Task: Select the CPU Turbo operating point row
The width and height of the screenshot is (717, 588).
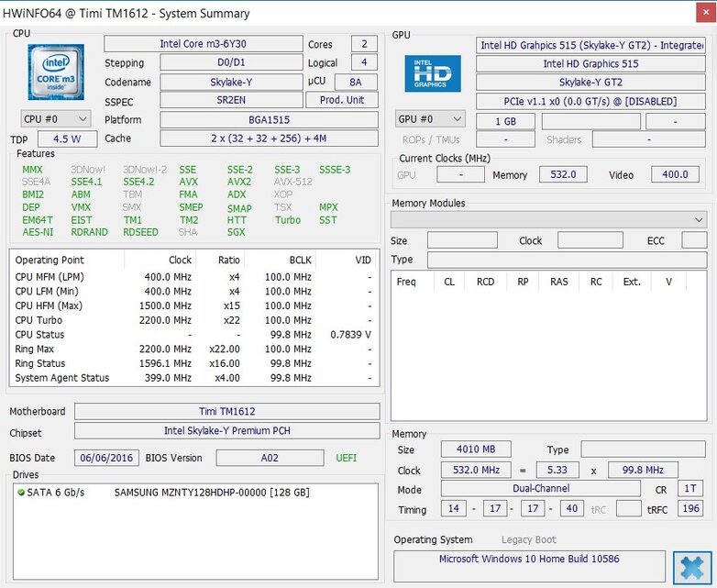Action: (193, 319)
